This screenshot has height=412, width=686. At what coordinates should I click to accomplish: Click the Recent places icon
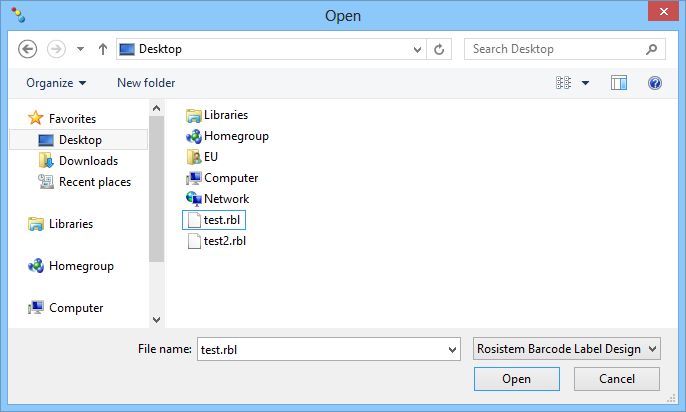click(x=46, y=182)
